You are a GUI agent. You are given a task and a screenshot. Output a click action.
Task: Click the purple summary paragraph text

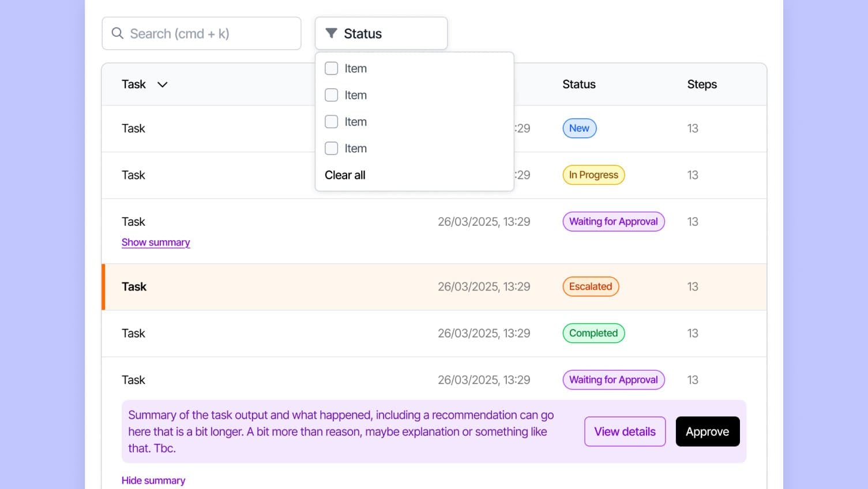tap(341, 431)
